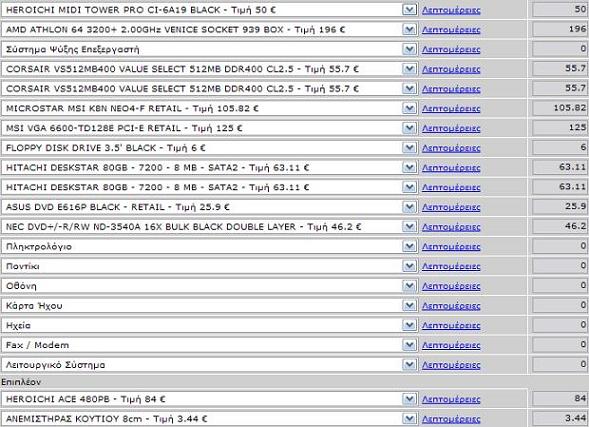
Task: Expand the FLOPPY DISK DRIVE dropdown
Action: (409, 148)
